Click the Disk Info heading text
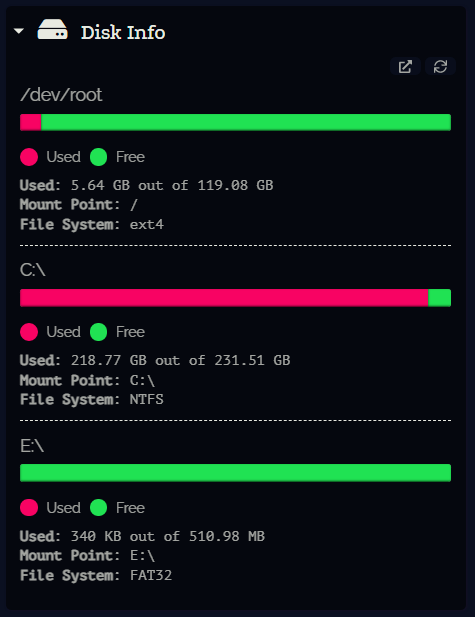 [123, 32]
